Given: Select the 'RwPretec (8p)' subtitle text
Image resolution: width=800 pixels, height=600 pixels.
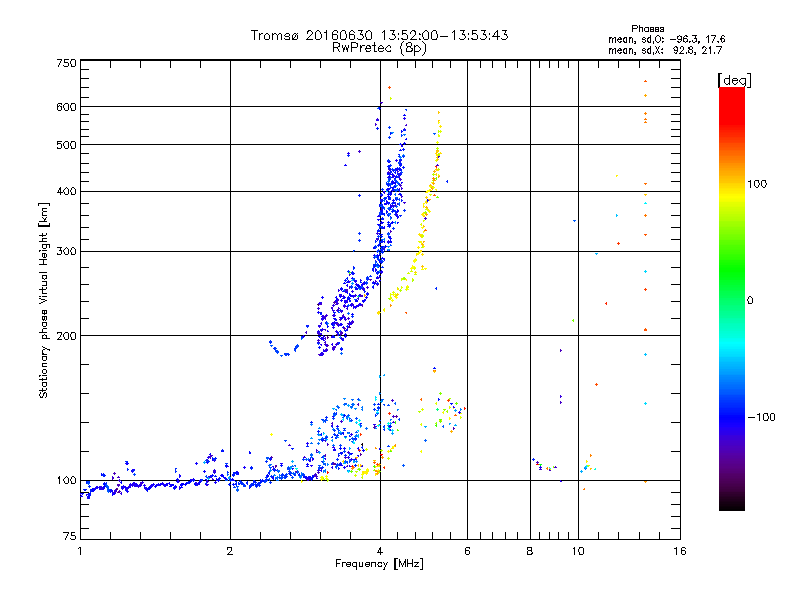Looking at the screenshot, I should (x=379, y=47).
